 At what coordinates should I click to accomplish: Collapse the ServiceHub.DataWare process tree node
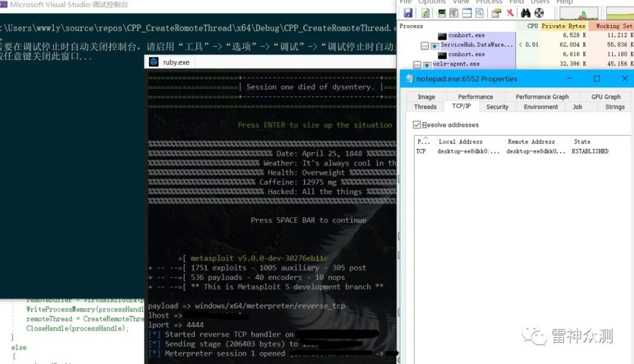pos(424,46)
